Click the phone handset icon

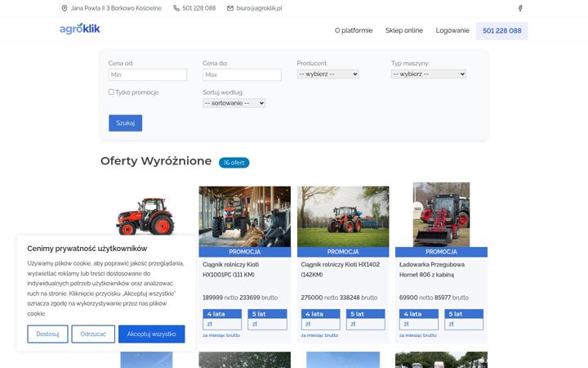[176, 8]
